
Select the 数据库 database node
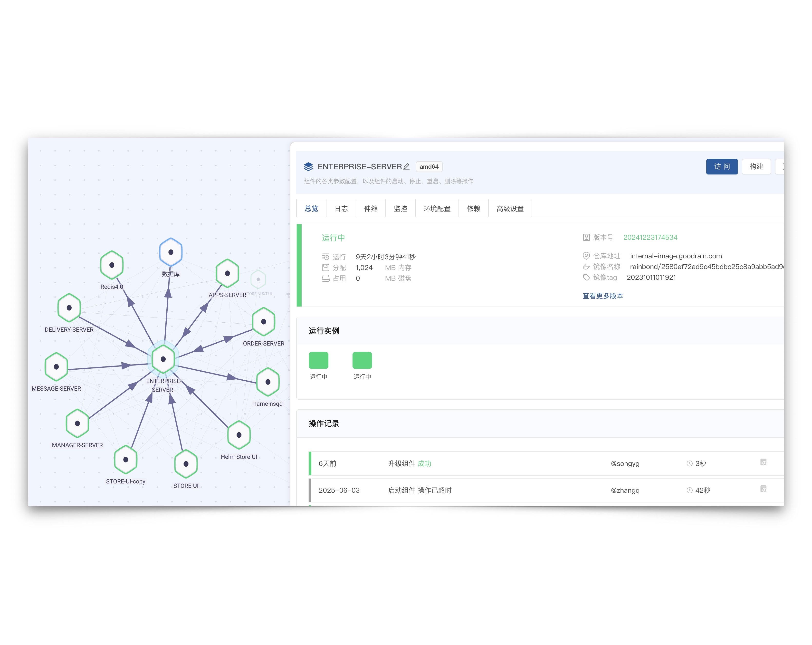(x=171, y=252)
